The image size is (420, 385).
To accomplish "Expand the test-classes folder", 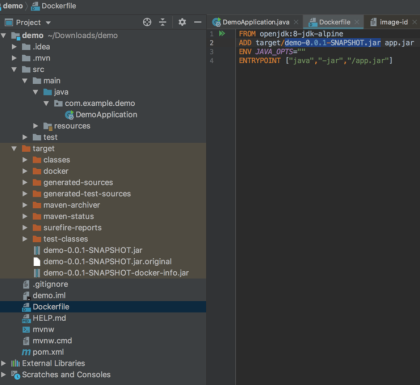I will click(x=25, y=239).
